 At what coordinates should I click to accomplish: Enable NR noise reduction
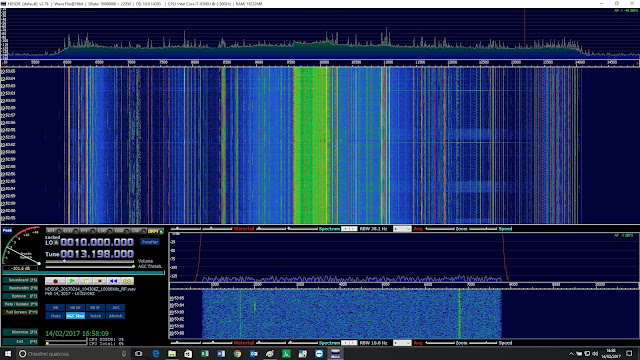point(56,308)
